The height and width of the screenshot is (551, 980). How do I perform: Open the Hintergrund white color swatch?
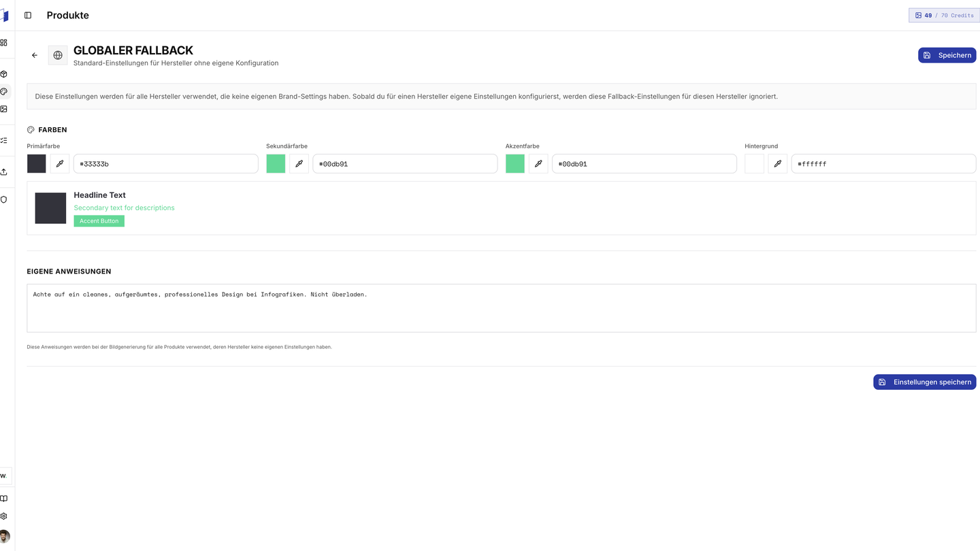pyautogui.click(x=755, y=163)
